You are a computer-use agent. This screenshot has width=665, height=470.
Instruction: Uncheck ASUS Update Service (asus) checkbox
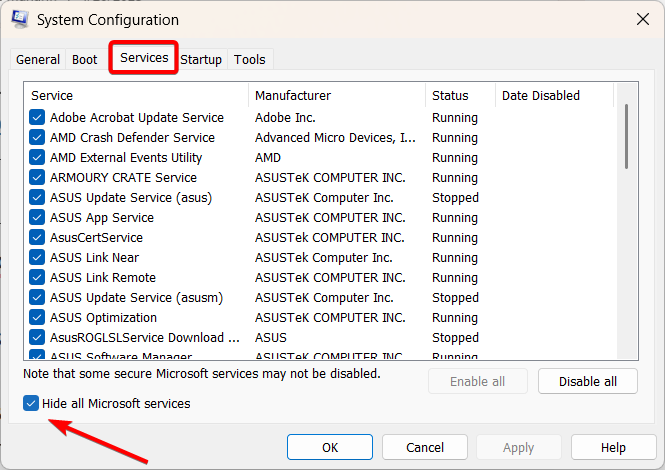(x=37, y=197)
